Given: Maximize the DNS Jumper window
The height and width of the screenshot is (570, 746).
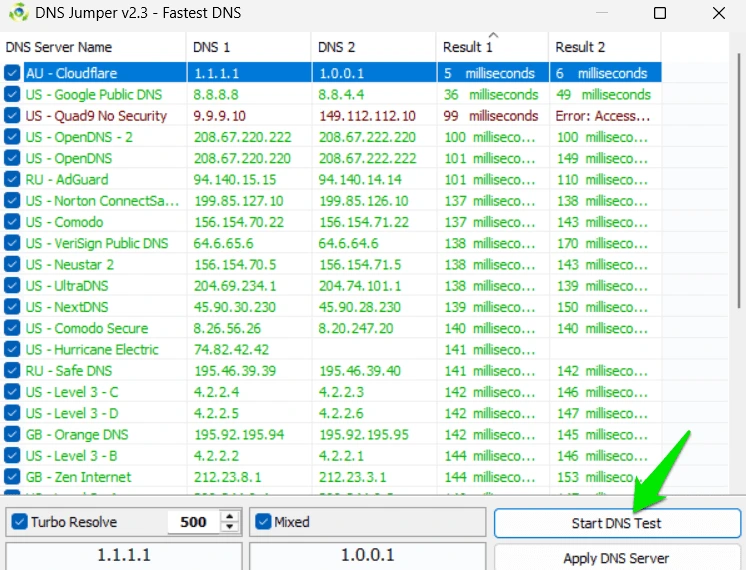Looking at the screenshot, I should pos(660,13).
